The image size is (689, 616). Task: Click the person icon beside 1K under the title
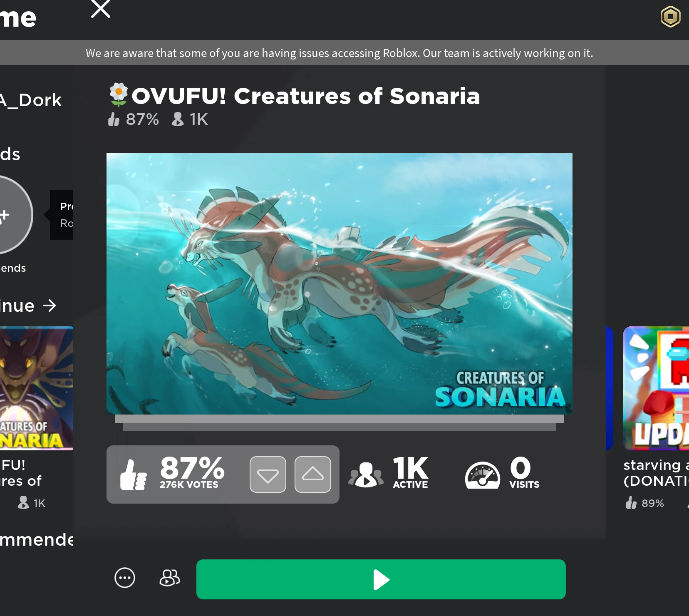177,120
